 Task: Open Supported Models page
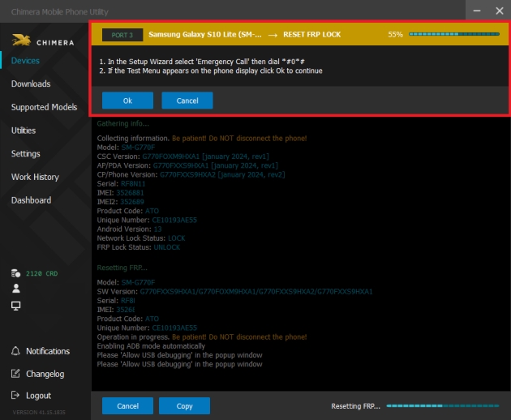click(x=45, y=107)
